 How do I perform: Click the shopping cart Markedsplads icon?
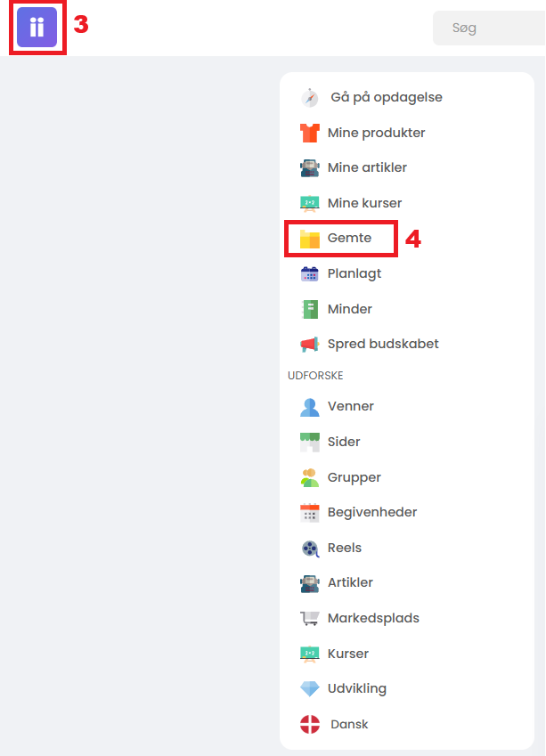pyautogui.click(x=310, y=618)
